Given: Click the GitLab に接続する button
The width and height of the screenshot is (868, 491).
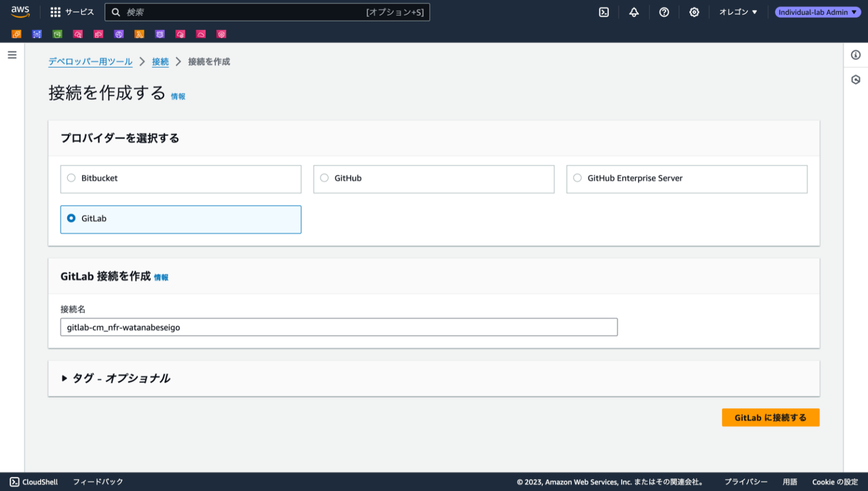Looking at the screenshot, I should pyautogui.click(x=770, y=417).
